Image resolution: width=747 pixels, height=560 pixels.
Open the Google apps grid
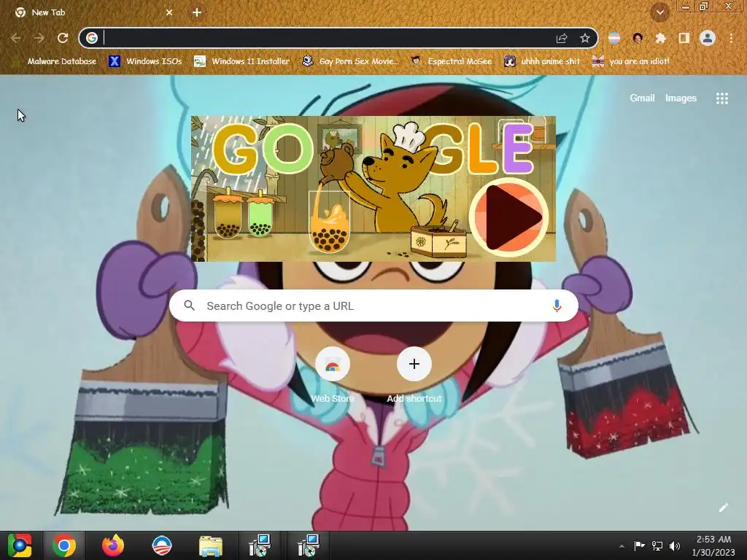(722, 98)
